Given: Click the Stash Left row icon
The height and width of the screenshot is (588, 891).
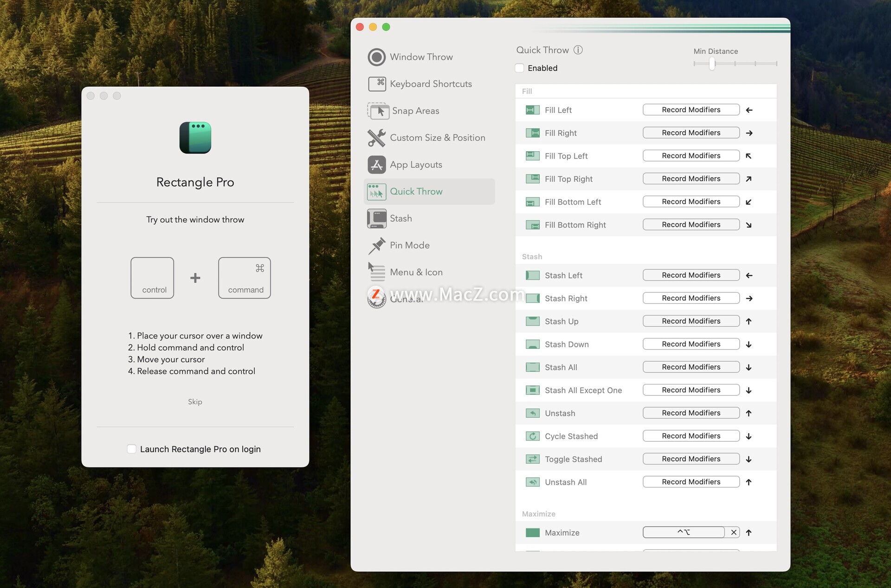Looking at the screenshot, I should coord(532,275).
